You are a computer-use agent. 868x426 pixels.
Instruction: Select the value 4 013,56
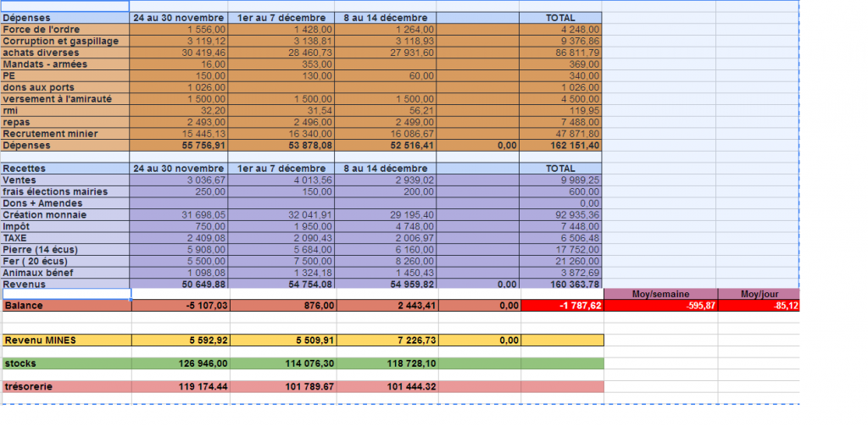pos(281,180)
